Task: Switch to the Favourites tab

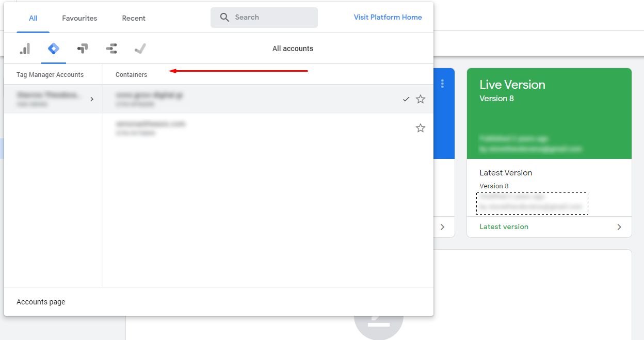Action: click(79, 18)
